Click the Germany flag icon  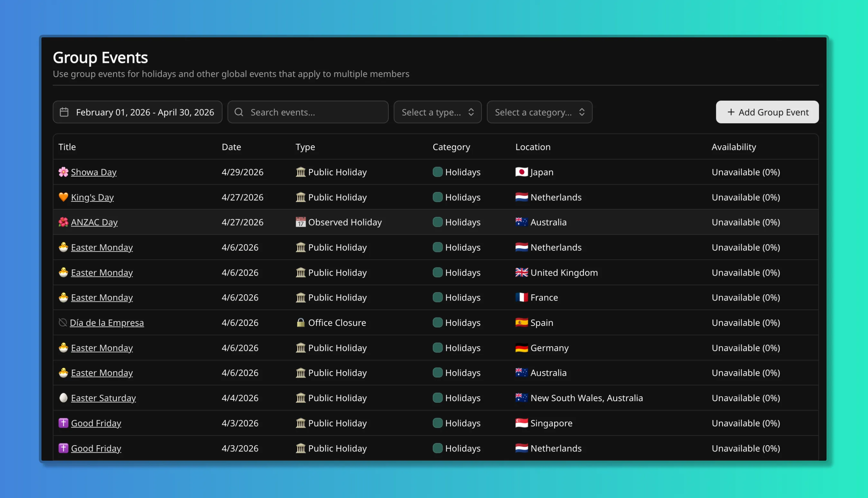(x=521, y=348)
